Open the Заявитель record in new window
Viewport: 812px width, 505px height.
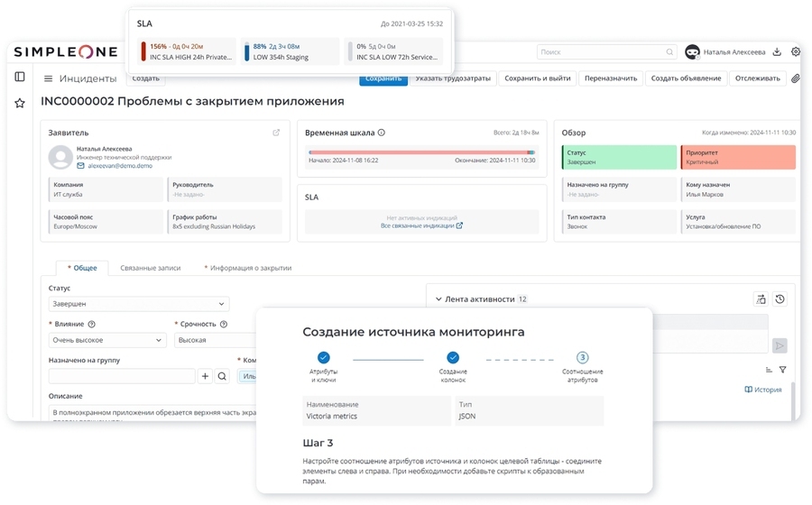click(x=276, y=133)
